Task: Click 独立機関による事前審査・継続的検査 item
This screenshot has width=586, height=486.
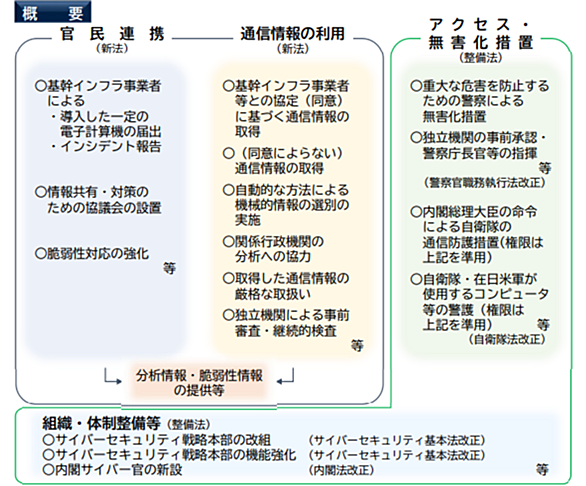Action: coord(286,323)
